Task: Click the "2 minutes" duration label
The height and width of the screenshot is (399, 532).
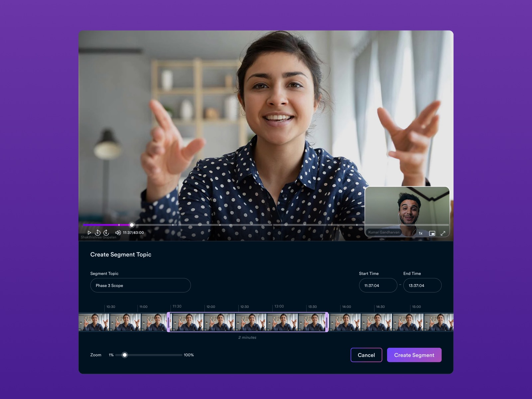Action: (x=247, y=337)
